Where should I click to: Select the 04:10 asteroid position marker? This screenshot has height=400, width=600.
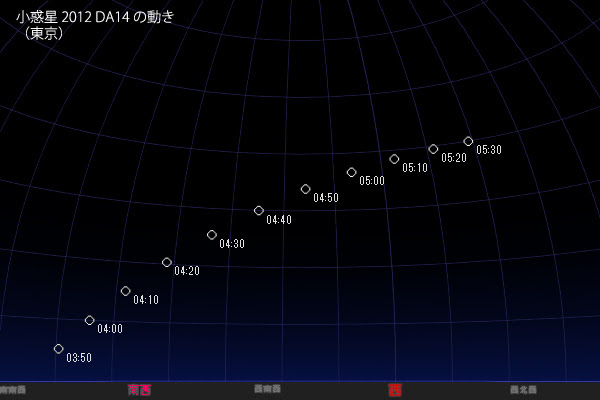click(x=126, y=291)
